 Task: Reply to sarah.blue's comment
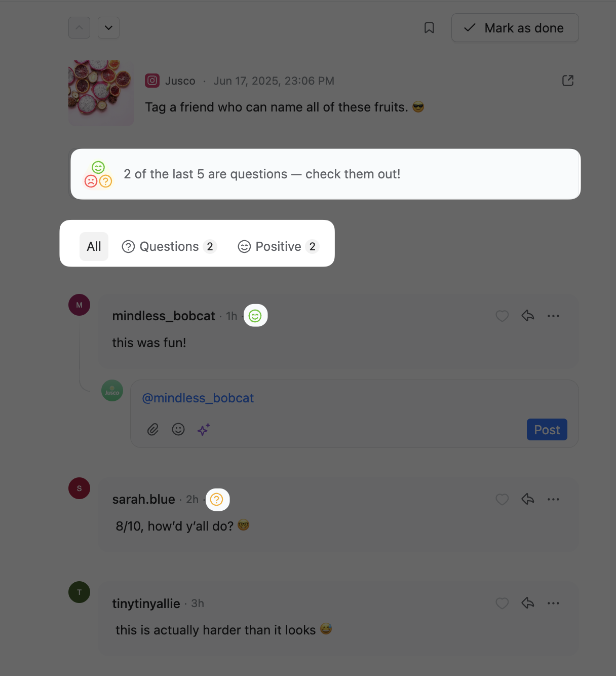click(528, 499)
